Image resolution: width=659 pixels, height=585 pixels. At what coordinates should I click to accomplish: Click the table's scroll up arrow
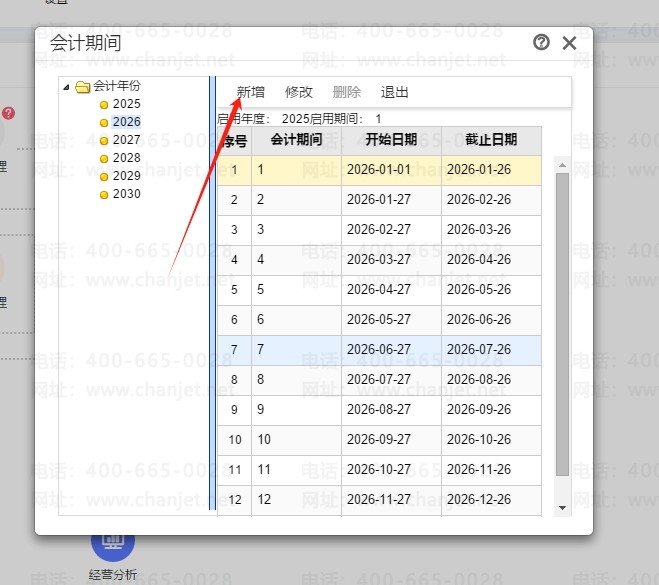[x=562, y=165]
